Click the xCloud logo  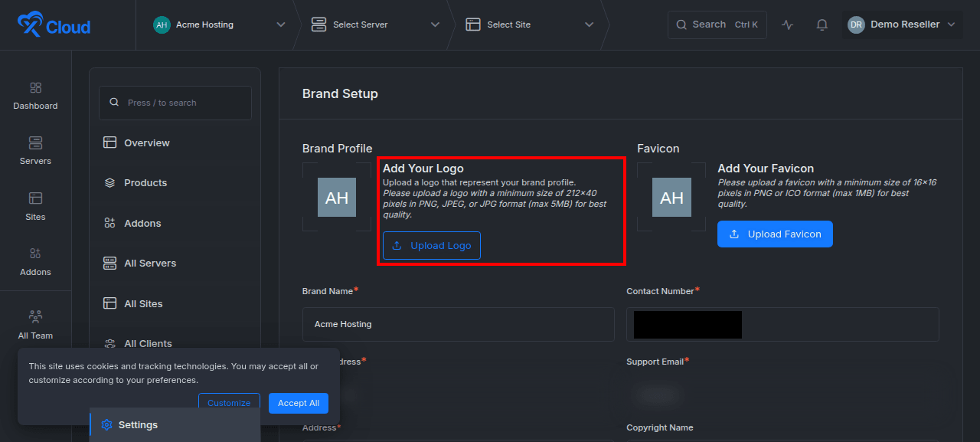tap(54, 26)
